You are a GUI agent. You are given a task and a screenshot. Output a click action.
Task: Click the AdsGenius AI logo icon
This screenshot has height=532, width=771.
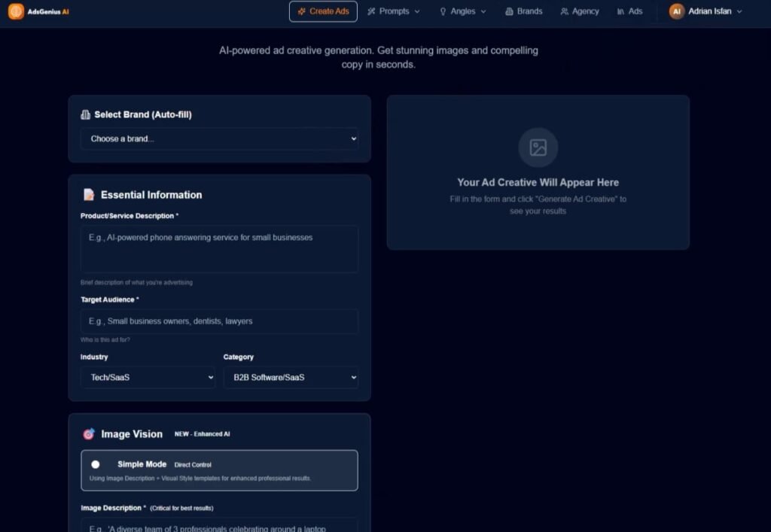point(14,11)
